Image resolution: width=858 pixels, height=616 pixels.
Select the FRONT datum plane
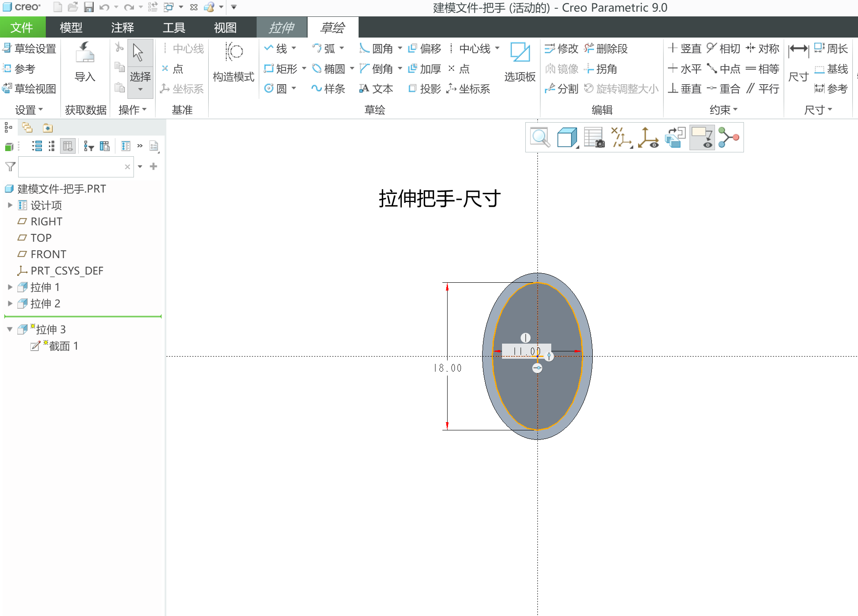[x=42, y=254]
